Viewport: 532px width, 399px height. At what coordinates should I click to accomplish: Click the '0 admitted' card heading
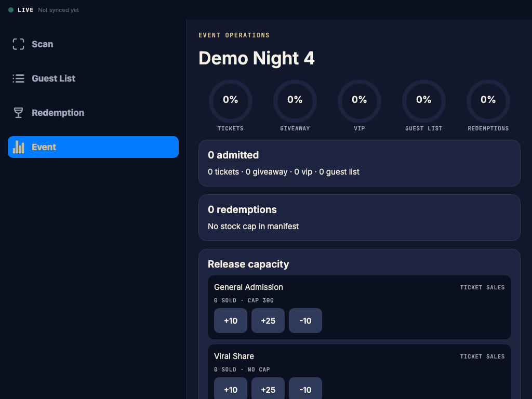coord(233,155)
